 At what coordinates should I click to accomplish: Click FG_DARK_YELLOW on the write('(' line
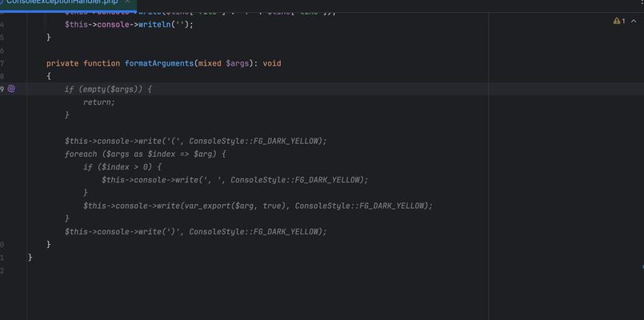[286, 142]
